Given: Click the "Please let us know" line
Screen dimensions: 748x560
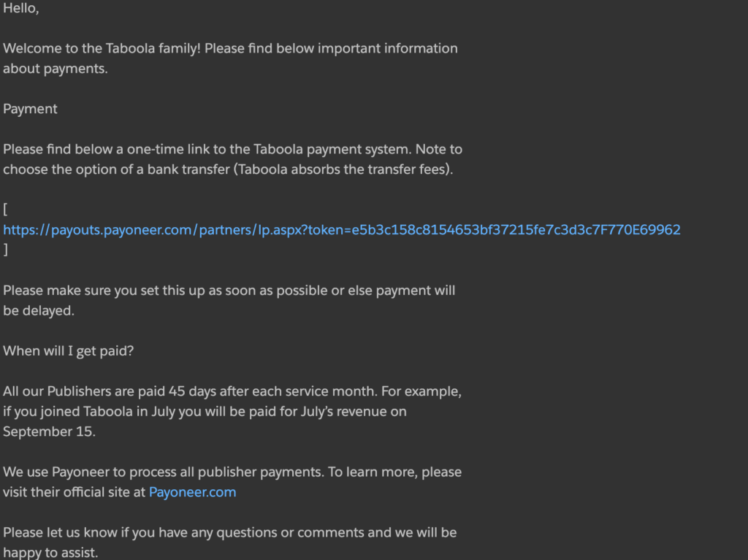Looking at the screenshot, I should point(229,532).
